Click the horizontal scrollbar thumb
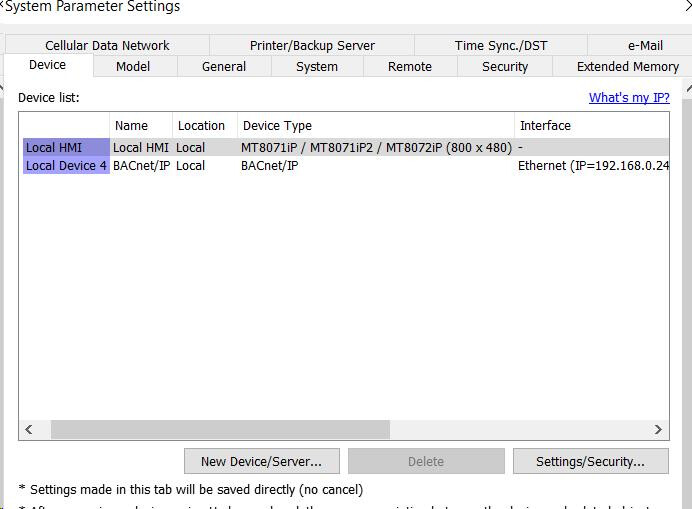692x509 pixels. pyautogui.click(x=220, y=429)
